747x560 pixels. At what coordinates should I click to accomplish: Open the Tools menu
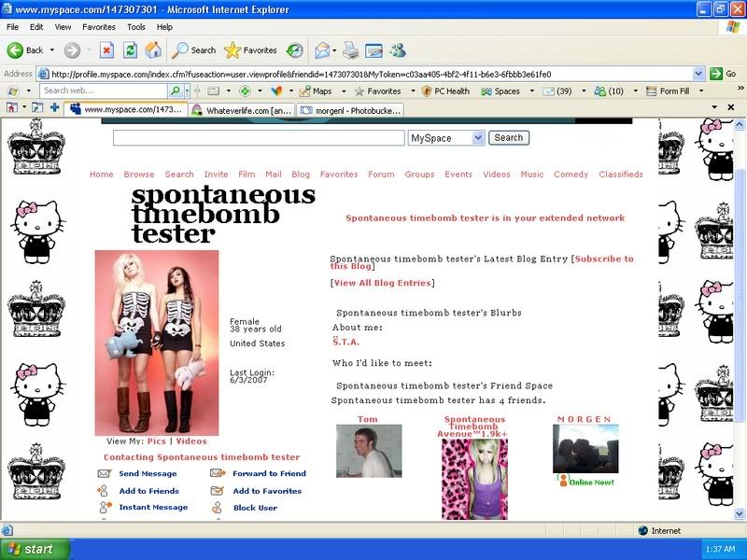pyautogui.click(x=136, y=27)
